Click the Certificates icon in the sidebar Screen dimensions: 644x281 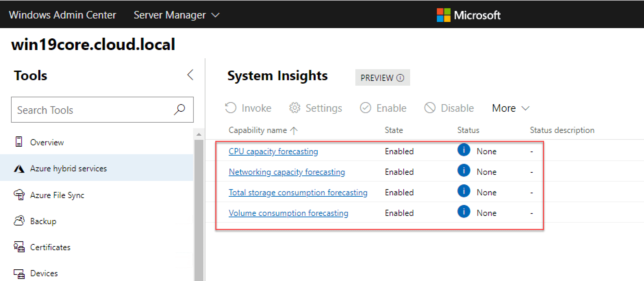tap(19, 247)
